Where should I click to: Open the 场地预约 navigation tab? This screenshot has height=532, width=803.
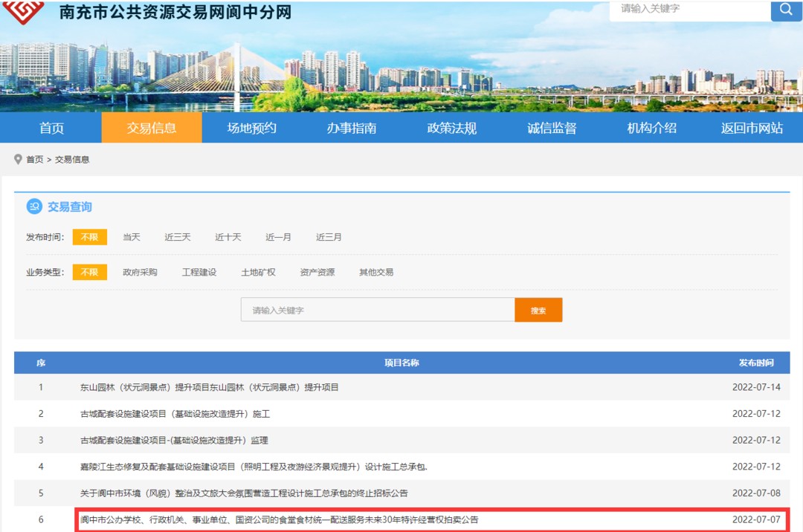pos(251,128)
